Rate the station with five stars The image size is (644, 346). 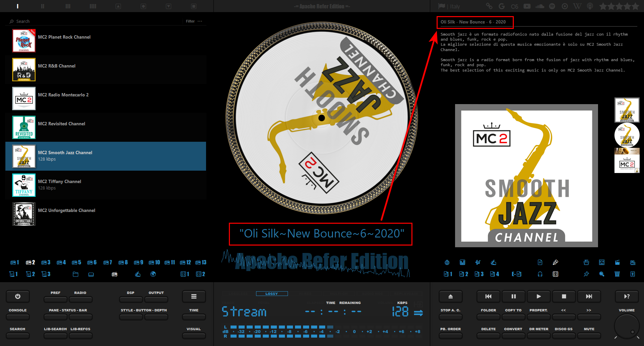click(x=635, y=6)
